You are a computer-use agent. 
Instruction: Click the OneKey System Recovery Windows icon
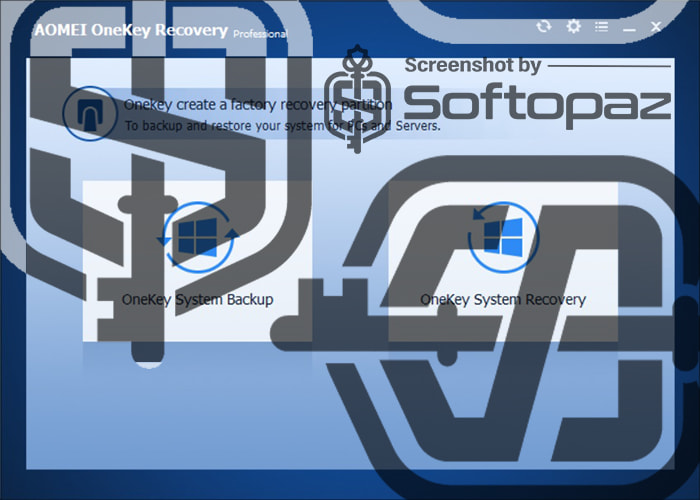click(x=503, y=237)
